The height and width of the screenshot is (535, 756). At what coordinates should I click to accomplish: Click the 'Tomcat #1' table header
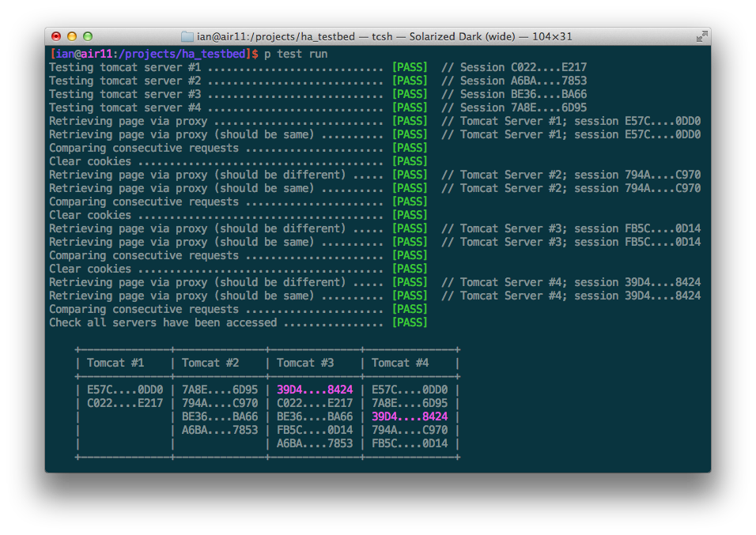tap(115, 363)
